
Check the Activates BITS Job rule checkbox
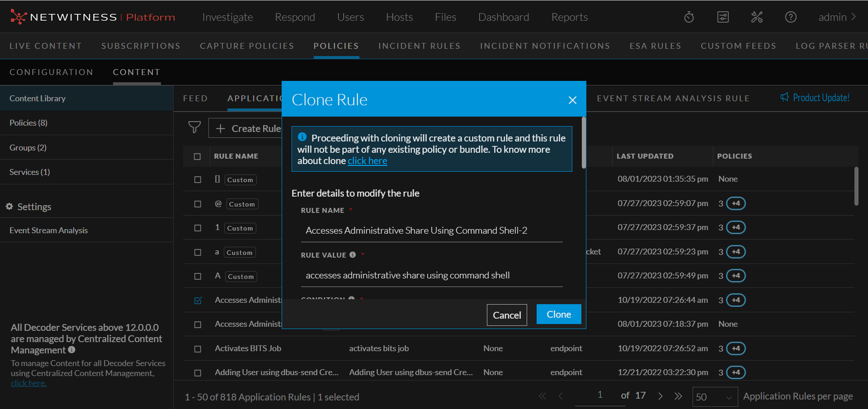pyautogui.click(x=198, y=349)
